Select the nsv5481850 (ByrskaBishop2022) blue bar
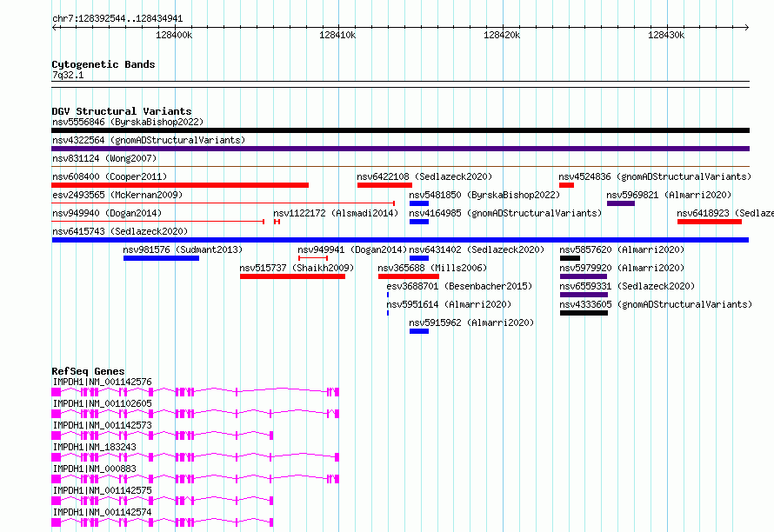The image size is (774, 532). [x=419, y=203]
